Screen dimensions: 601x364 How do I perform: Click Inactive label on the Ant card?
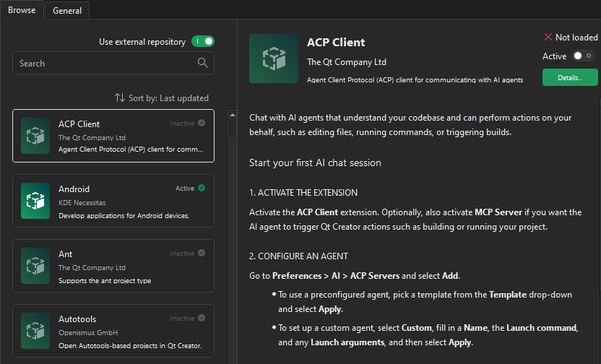click(182, 253)
